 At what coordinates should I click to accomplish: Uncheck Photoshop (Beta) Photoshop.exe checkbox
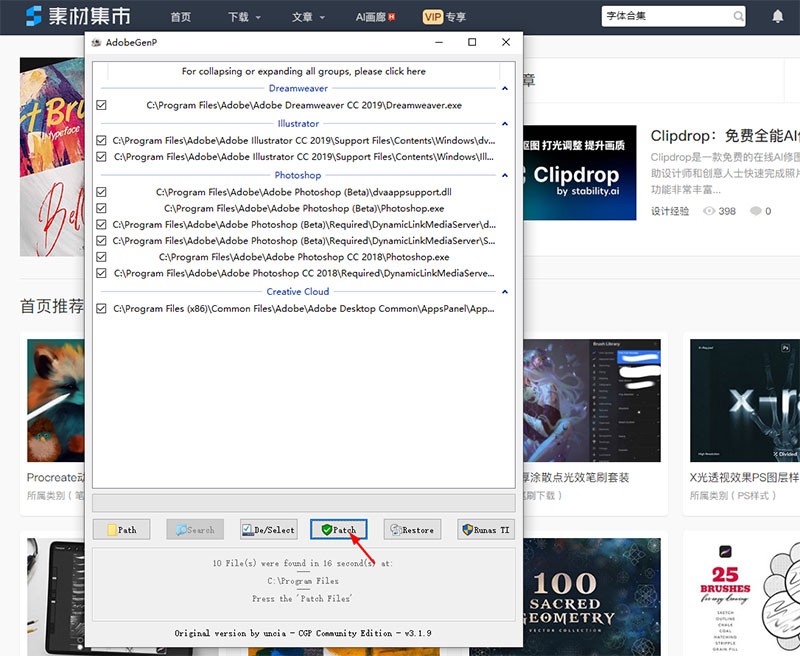(102, 208)
